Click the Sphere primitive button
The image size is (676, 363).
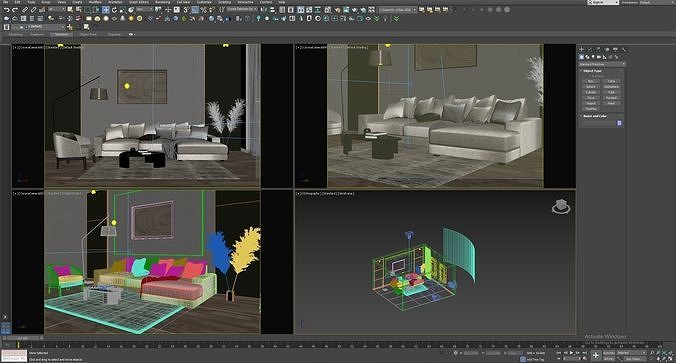591,87
